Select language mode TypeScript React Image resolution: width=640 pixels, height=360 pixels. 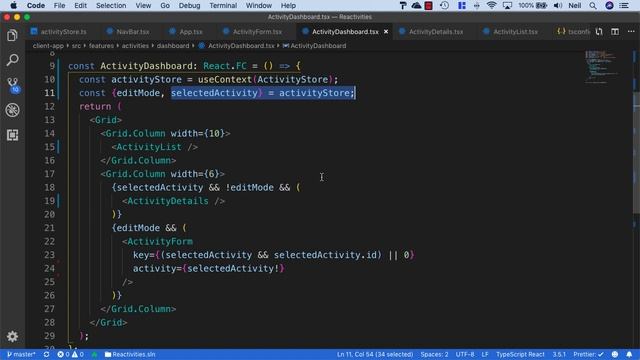coord(520,354)
